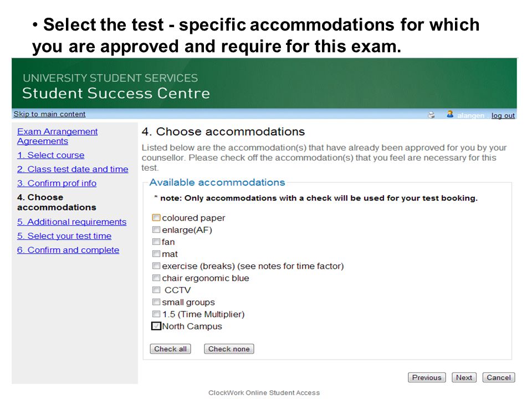
Task: Check chair ergonomic blue option
Action: pyautogui.click(x=156, y=278)
